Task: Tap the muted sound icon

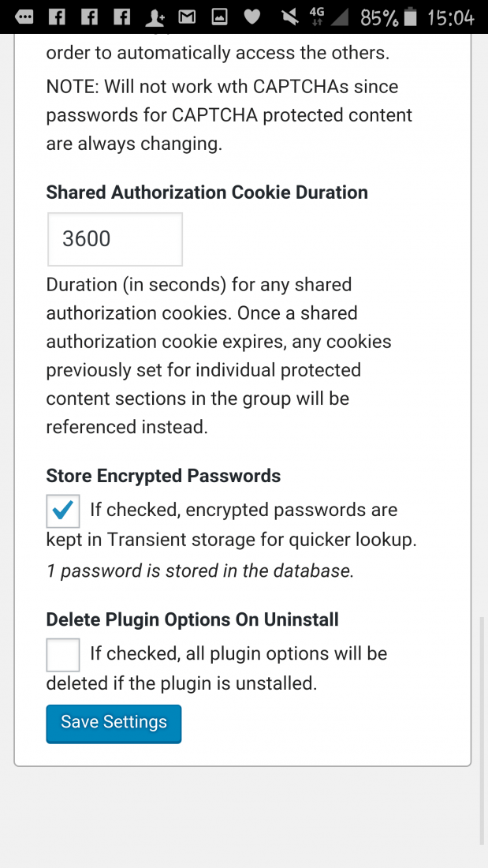Action: [x=289, y=17]
